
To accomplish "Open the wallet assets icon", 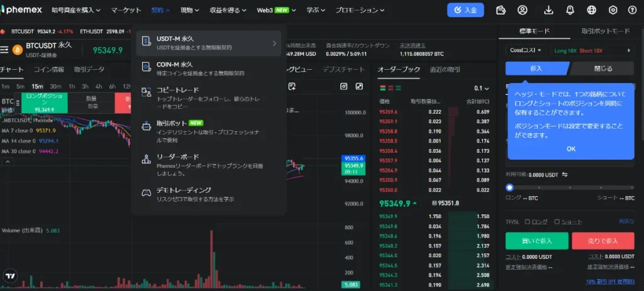I will click(x=501, y=10).
